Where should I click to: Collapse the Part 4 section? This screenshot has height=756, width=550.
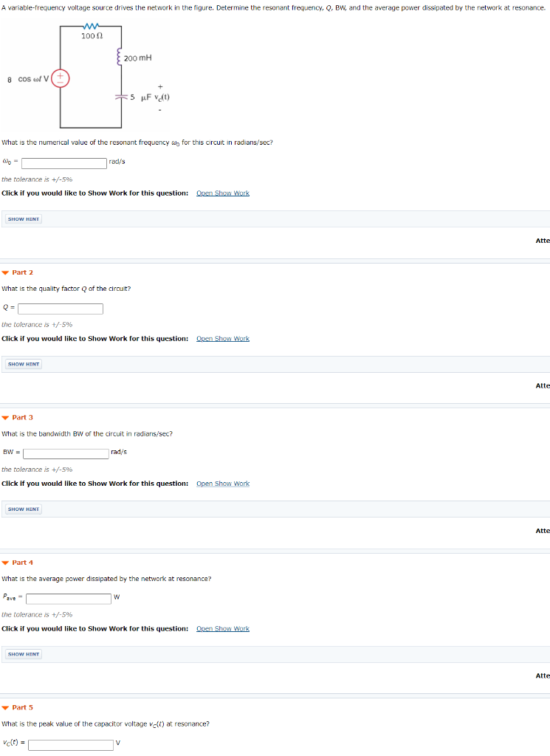[7, 563]
